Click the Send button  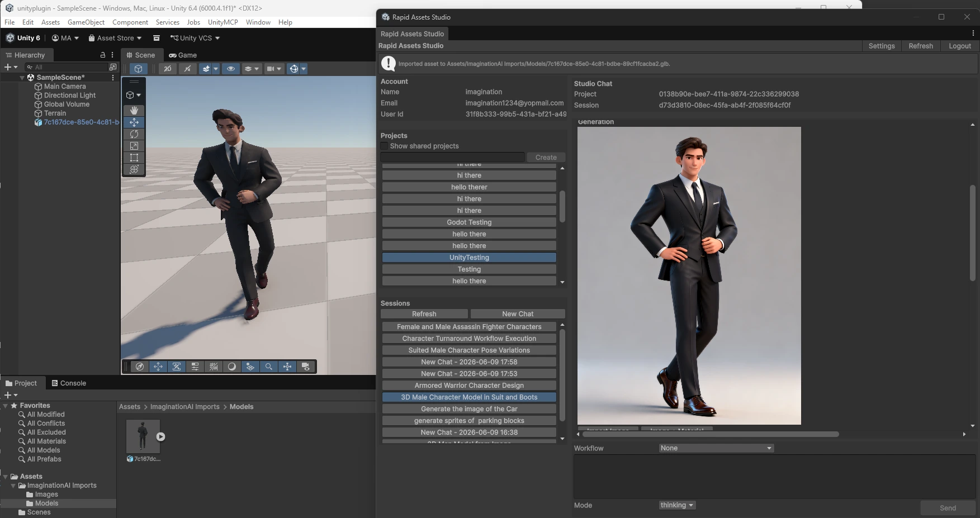click(948, 508)
